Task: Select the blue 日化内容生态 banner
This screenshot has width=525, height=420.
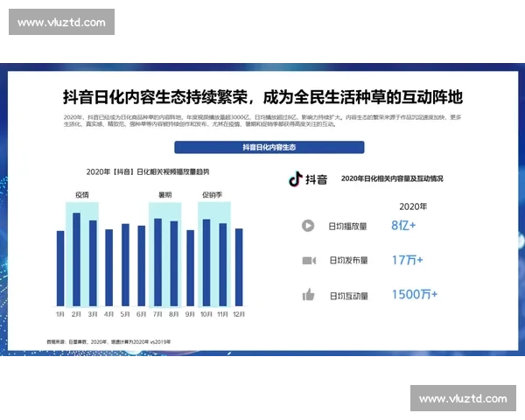Action: click(x=269, y=148)
